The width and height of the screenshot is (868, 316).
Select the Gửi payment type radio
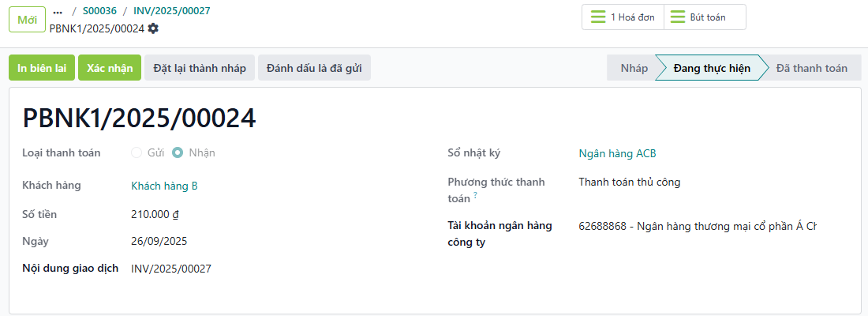click(137, 152)
